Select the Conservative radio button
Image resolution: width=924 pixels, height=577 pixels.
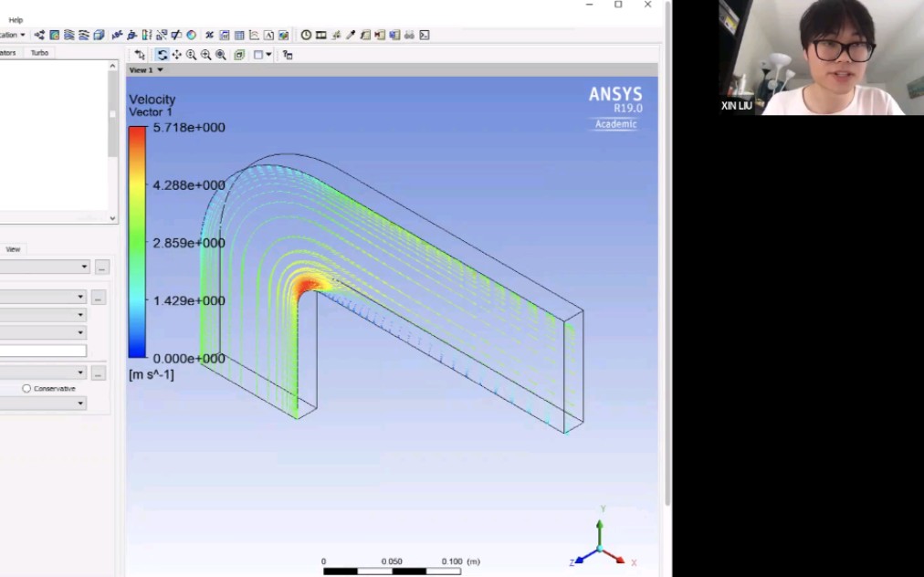click(27, 387)
